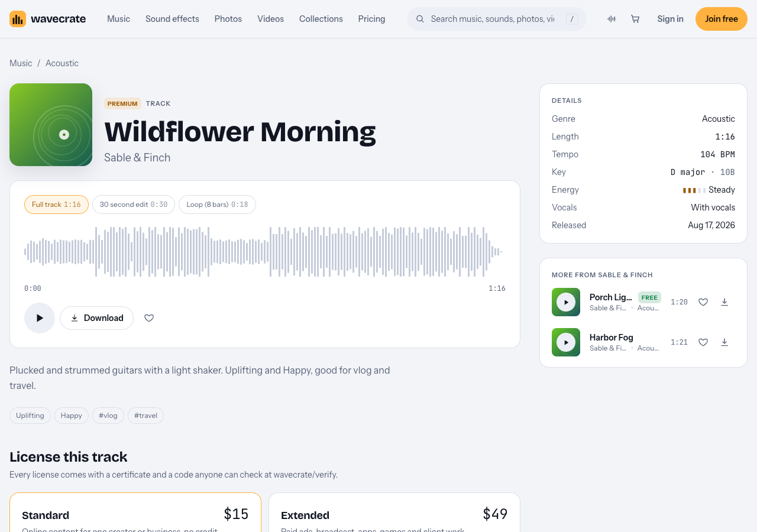
Task: Click the wavecrate logo
Action: [47, 19]
